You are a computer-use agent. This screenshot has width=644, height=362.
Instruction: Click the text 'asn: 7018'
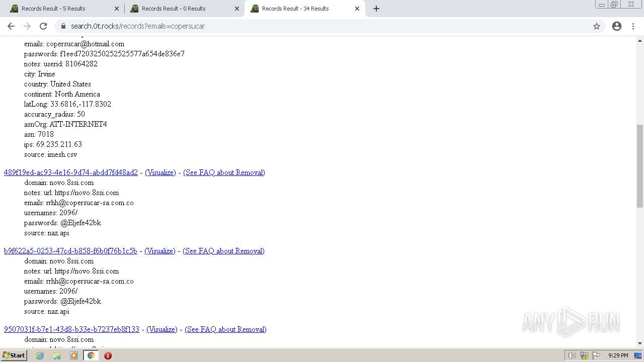[x=39, y=134]
